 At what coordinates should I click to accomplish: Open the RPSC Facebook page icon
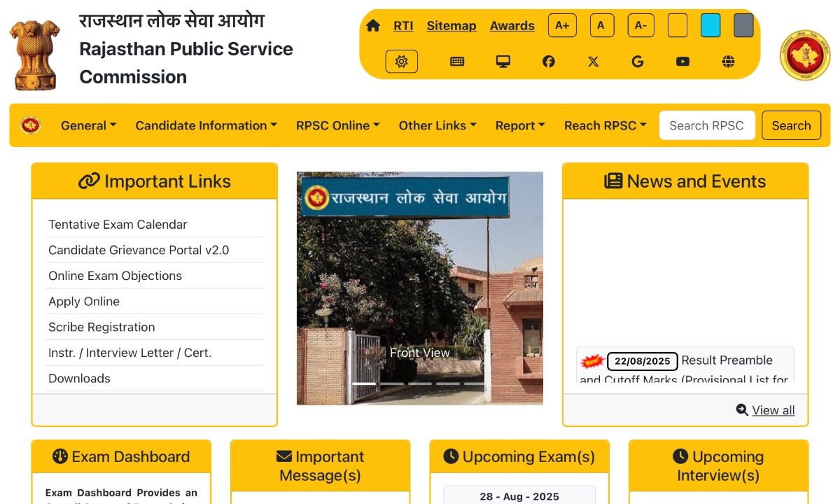click(x=549, y=62)
